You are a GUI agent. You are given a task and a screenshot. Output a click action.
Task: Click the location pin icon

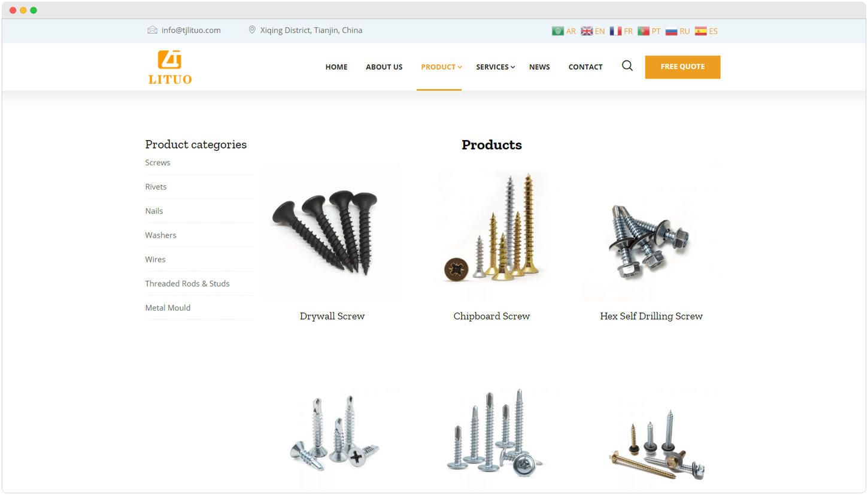[x=252, y=30]
